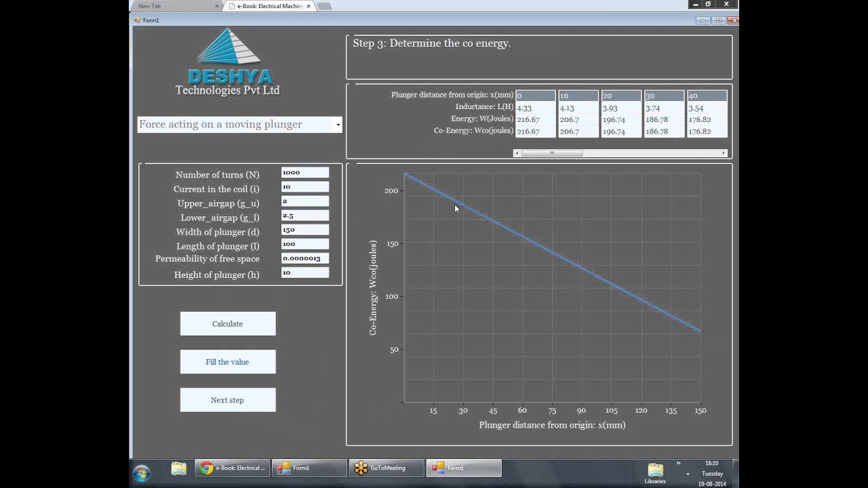The image size is (868, 488).
Task: Edit the Upper_airgap (g_u) field
Action: (305, 201)
